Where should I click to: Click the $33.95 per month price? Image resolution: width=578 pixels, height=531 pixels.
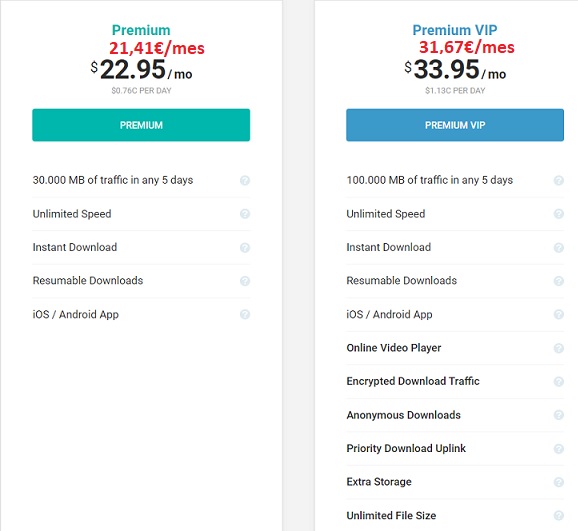[455, 70]
